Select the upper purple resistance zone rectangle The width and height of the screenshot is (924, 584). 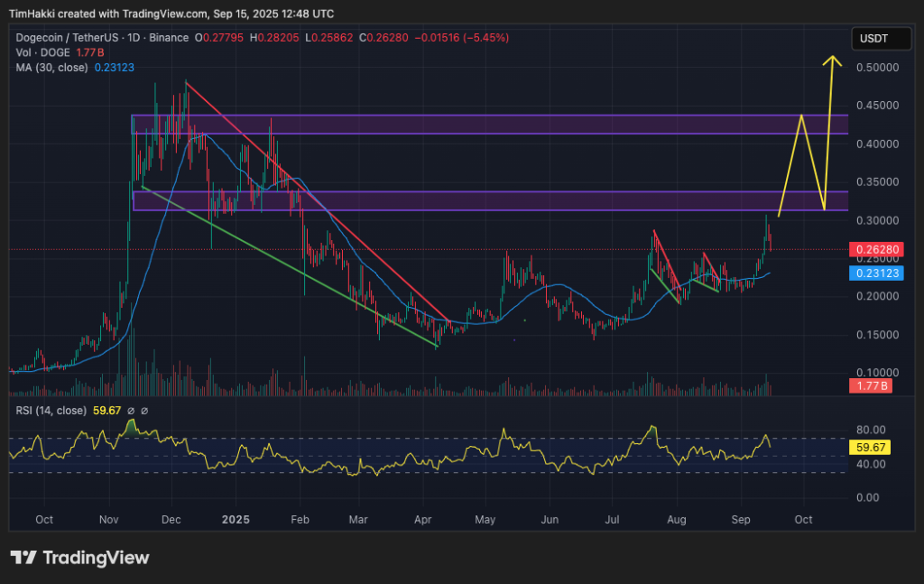(496, 124)
